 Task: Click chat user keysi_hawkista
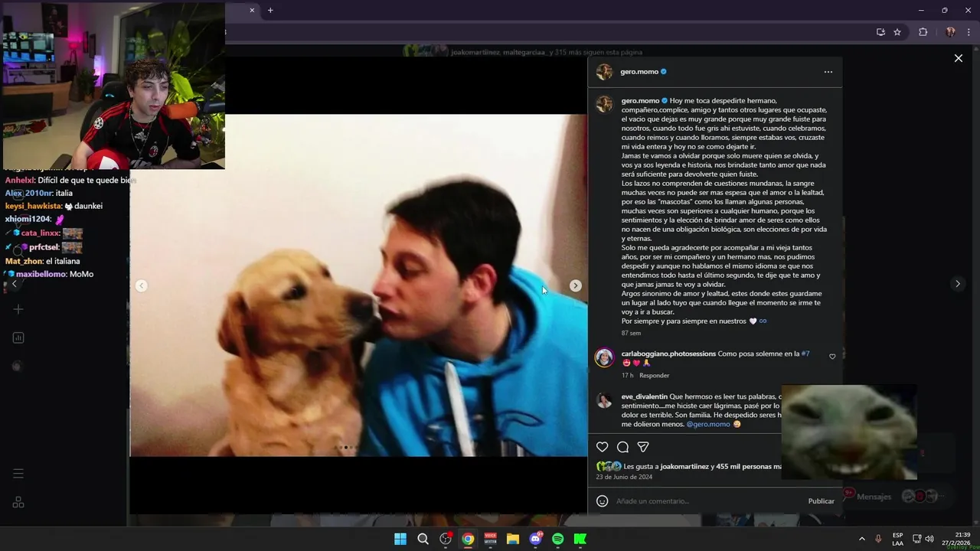click(33, 206)
